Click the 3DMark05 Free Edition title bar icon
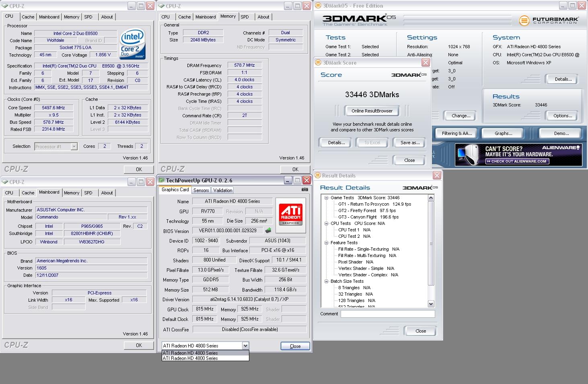The width and height of the screenshot is (588, 384). 318,6
